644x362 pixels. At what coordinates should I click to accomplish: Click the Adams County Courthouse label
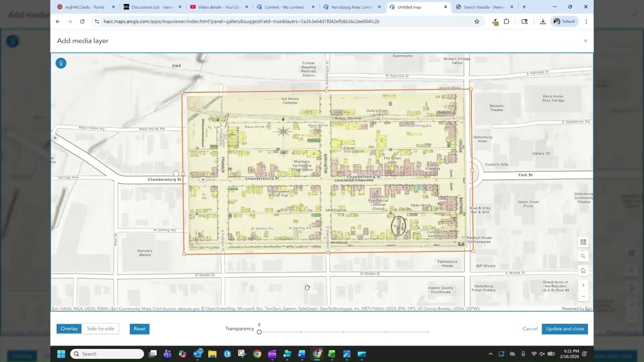point(441,290)
